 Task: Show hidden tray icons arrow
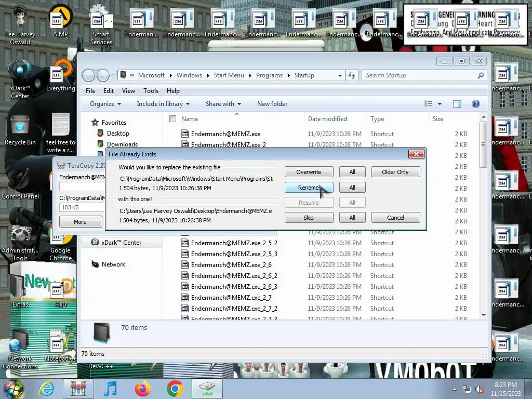coord(454,390)
